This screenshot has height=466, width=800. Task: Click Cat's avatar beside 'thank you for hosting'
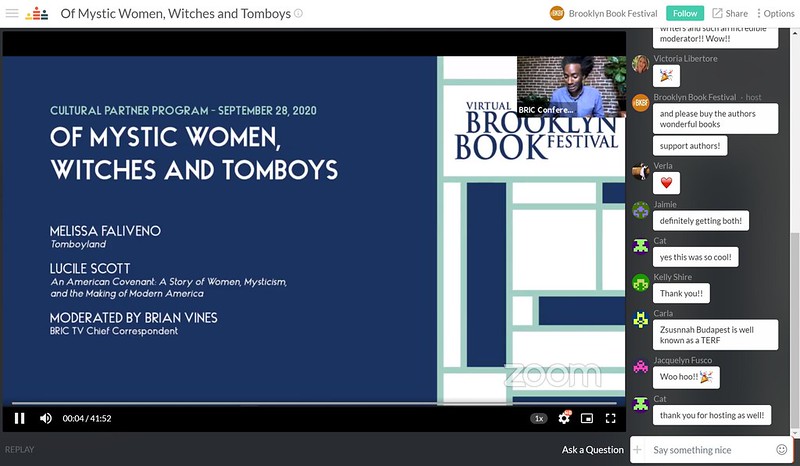(640, 404)
